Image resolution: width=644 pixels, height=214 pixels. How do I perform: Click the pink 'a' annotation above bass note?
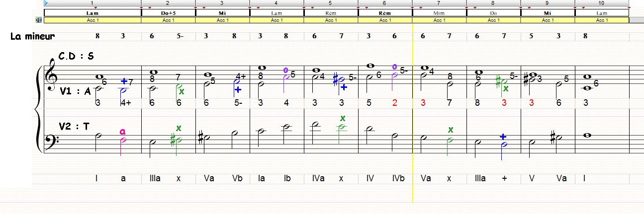pos(122,132)
